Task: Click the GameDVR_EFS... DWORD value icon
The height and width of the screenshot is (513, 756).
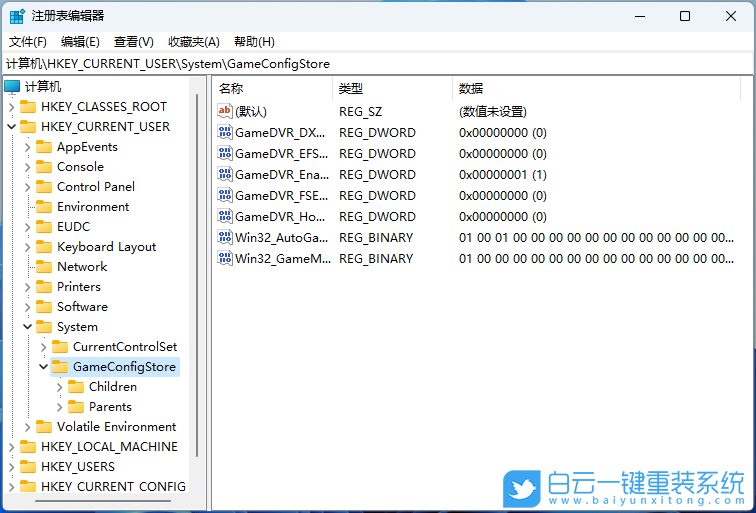Action: click(x=225, y=153)
